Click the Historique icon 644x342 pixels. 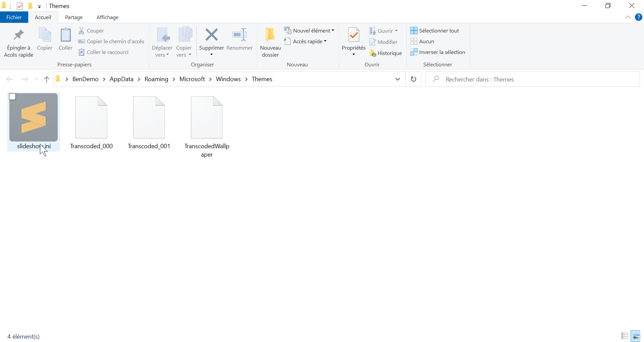(373, 53)
